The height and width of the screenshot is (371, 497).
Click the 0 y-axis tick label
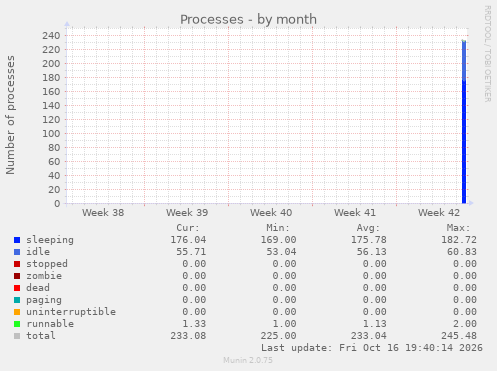click(57, 204)
